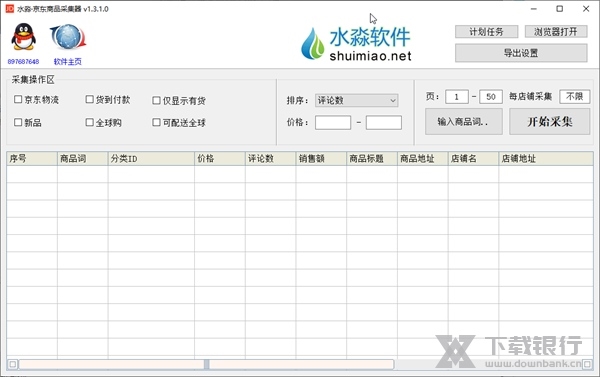This screenshot has height=377, width=600.
Task: Toggle the 仅显示有货 checkbox
Action: [x=156, y=100]
